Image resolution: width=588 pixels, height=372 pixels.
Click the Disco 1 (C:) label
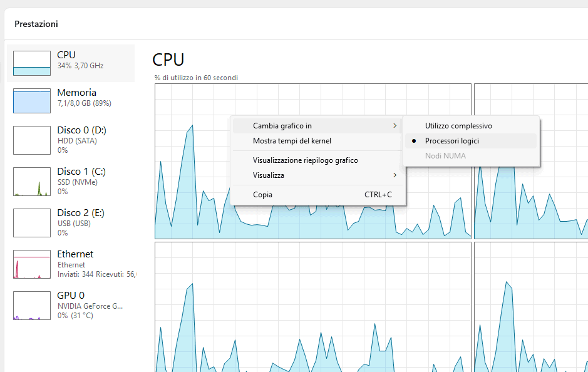(81, 172)
